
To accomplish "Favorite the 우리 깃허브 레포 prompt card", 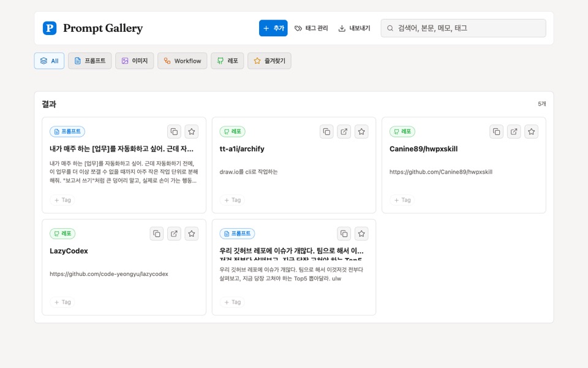I will (361, 234).
